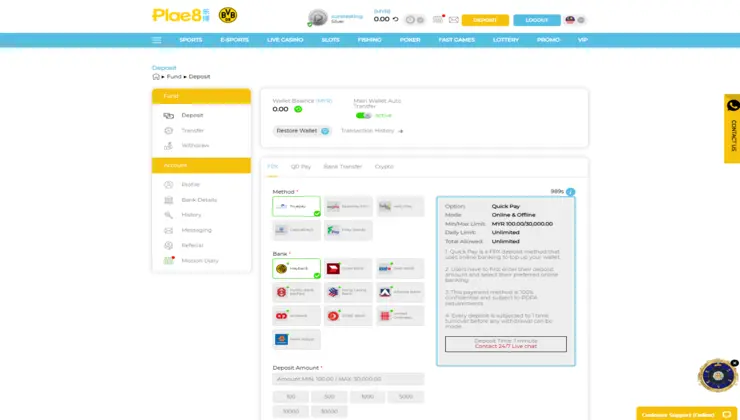Choose the 500 quick amount chip

[329, 397]
